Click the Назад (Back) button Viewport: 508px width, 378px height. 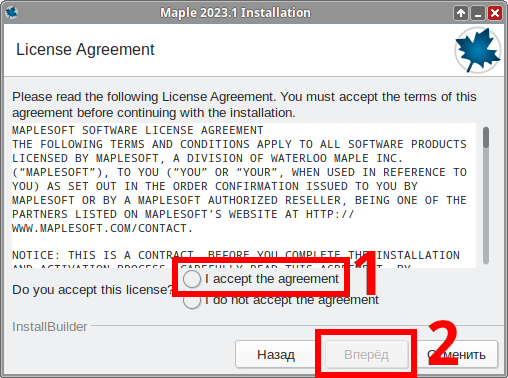pos(276,355)
